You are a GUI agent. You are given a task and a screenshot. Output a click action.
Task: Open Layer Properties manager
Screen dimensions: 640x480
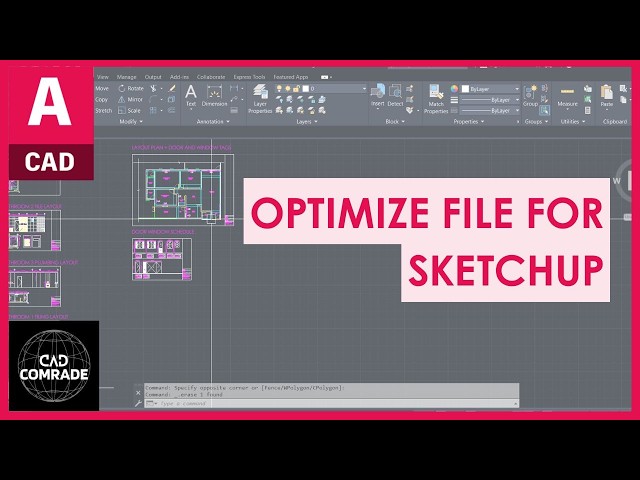(x=260, y=99)
